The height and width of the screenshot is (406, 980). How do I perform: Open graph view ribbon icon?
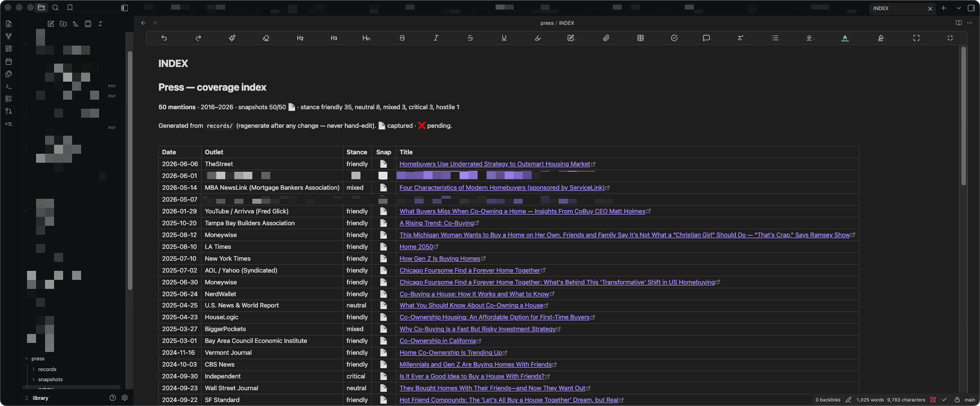pyautogui.click(x=8, y=36)
